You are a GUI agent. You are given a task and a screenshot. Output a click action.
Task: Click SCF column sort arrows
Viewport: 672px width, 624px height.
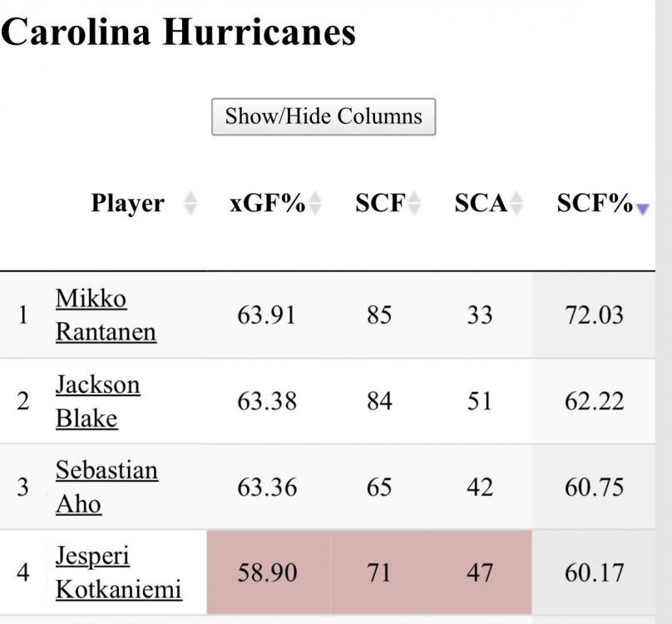click(414, 204)
